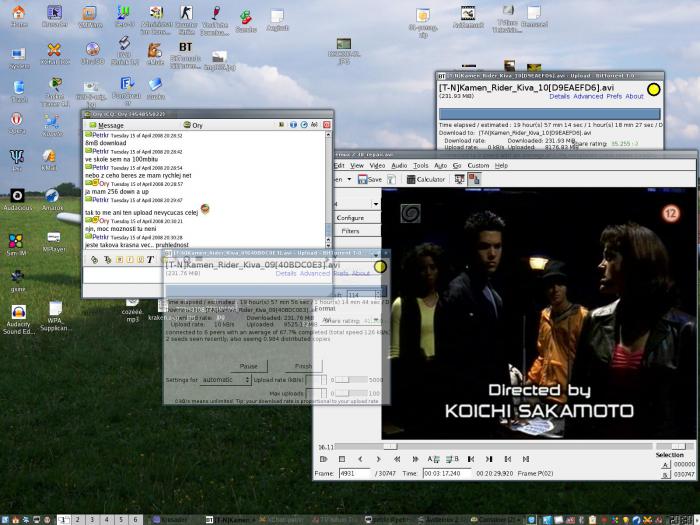Open the Audacity Sound Editor desktop icon
Image resolution: width=700 pixels, height=525 pixels.
(x=18, y=320)
